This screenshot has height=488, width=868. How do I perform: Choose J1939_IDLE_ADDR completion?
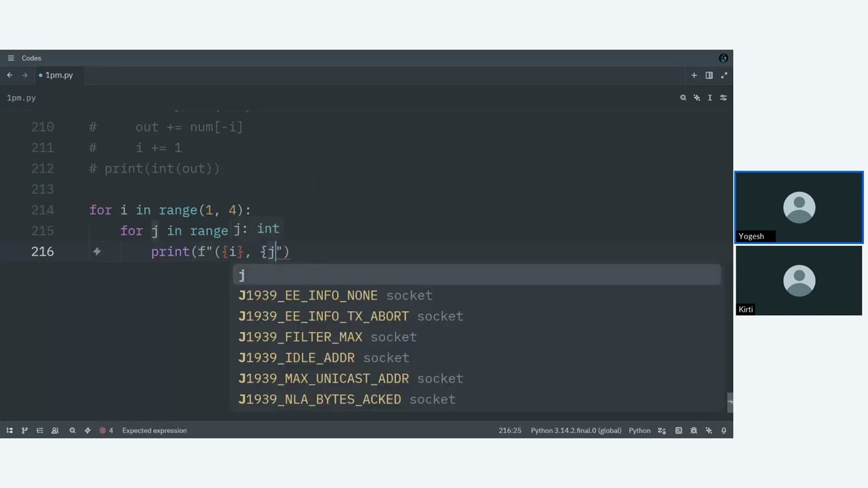[x=477, y=358]
